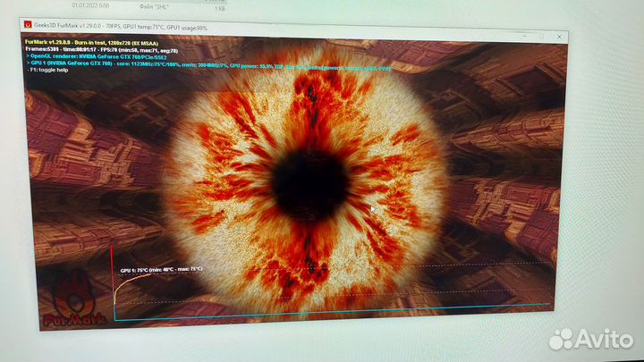
Task: Click the 'Frames:5301 - time:00:01:17' stats line
Action: (101, 50)
